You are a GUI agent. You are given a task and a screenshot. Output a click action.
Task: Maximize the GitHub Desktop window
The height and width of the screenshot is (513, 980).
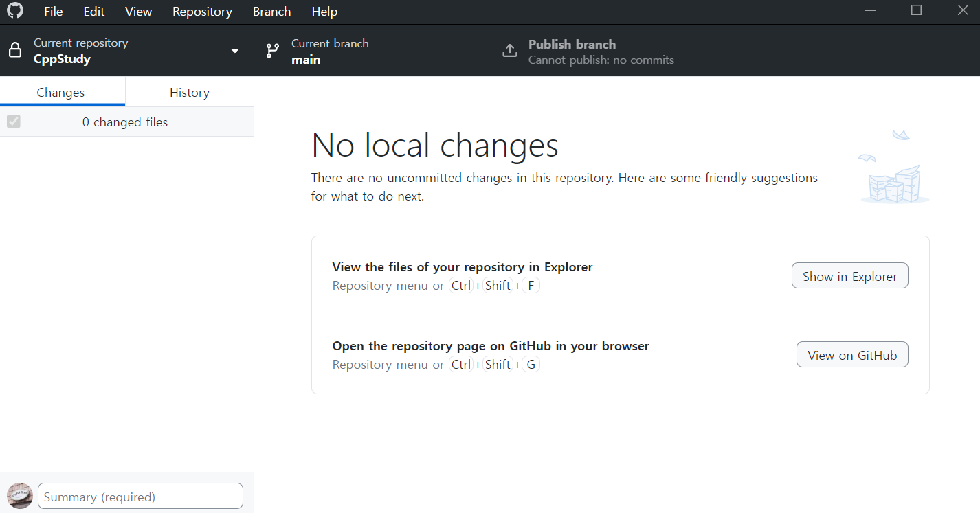coord(916,11)
